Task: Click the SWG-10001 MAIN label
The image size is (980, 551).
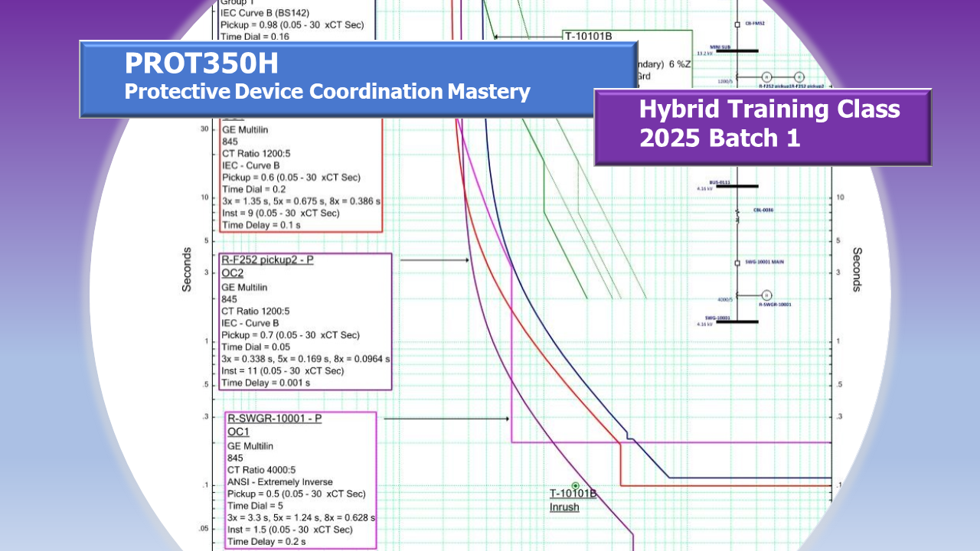Action: tap(765, 262)
